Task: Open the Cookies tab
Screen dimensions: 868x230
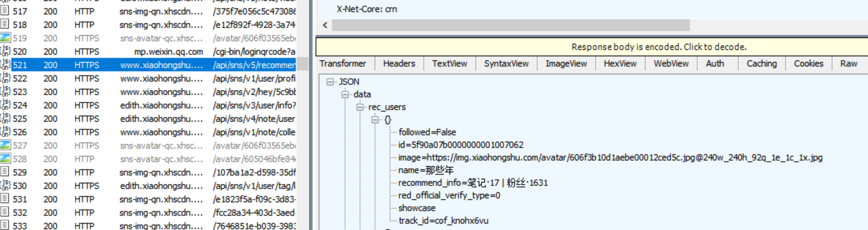Action: tap(808, 64)
